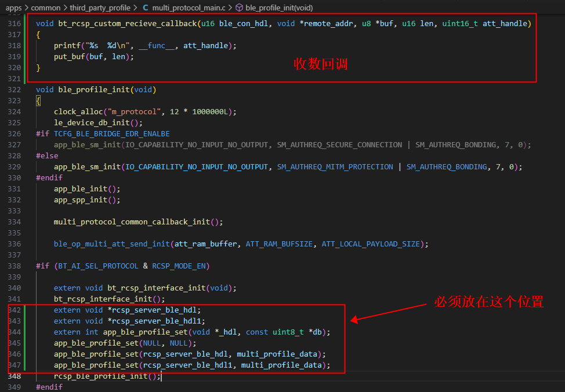Click the #endif directive on line 349
The width and height of the screenshot is (565, 392).
[x=49, y=387]
